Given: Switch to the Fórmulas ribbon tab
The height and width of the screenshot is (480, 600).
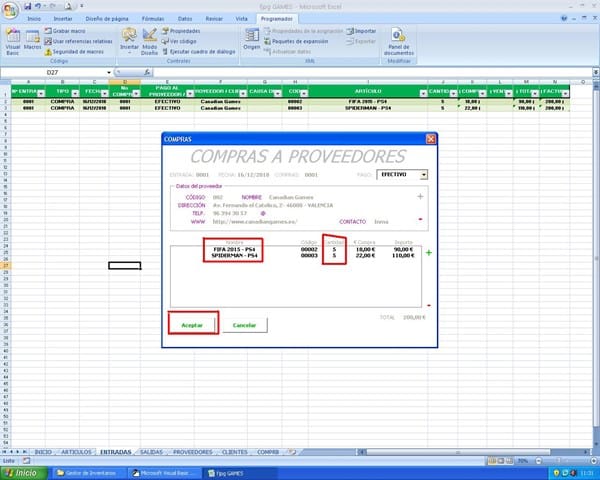Looking at the screenshot, I should pos(153,18).
